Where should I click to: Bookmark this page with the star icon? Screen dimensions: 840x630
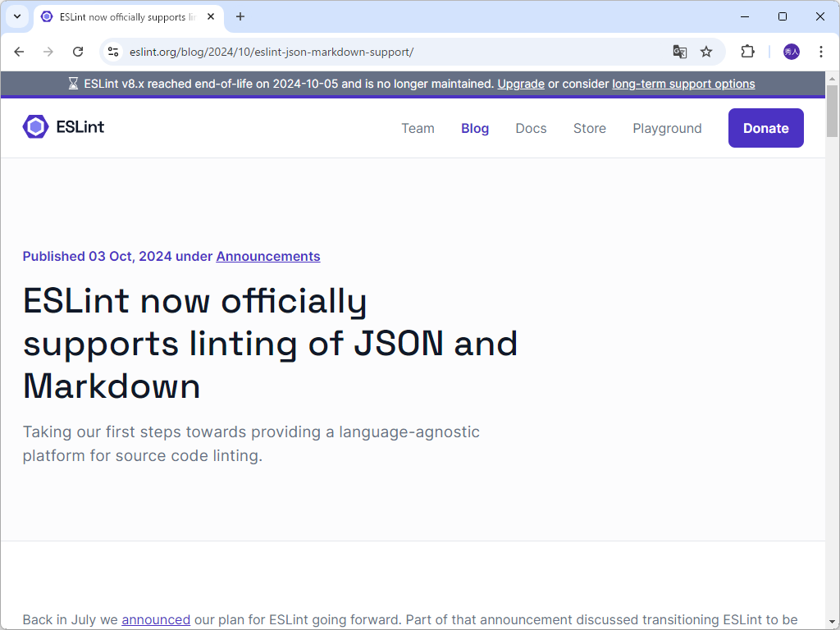coord(706,52)
